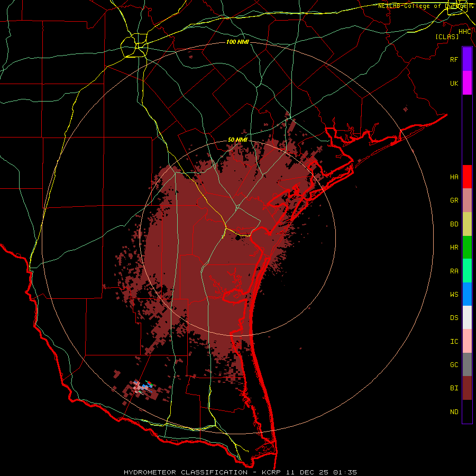Click the GC gray legend swatch
Viewport: 476px width, 476px height.
[x=467, y=364]
